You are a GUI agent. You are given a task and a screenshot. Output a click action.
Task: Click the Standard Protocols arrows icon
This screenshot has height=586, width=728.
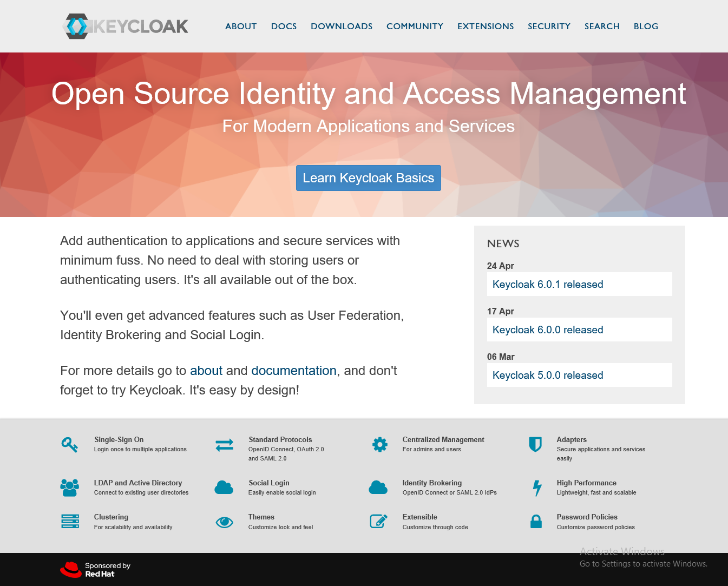pos(224,445)
